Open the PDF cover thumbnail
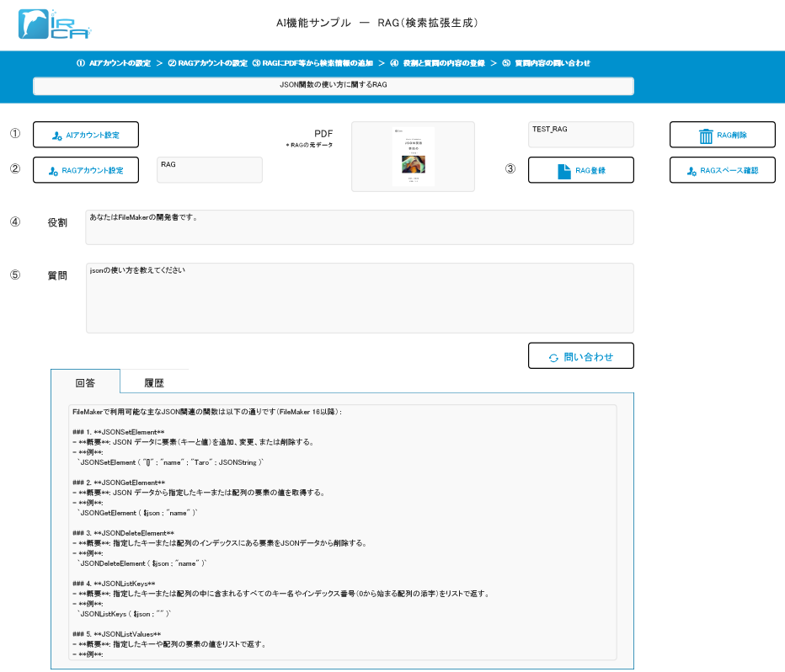 (413, 157)
